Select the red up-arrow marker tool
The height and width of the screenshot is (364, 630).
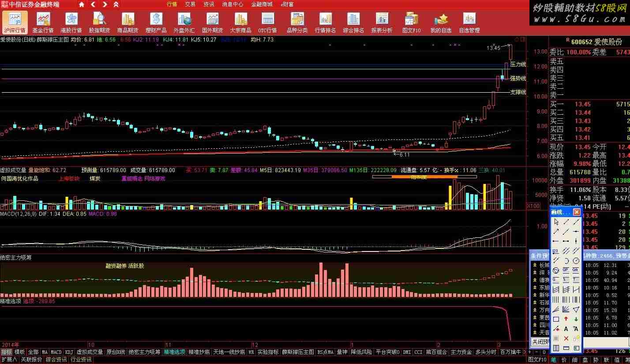click(x=566, y=319)
